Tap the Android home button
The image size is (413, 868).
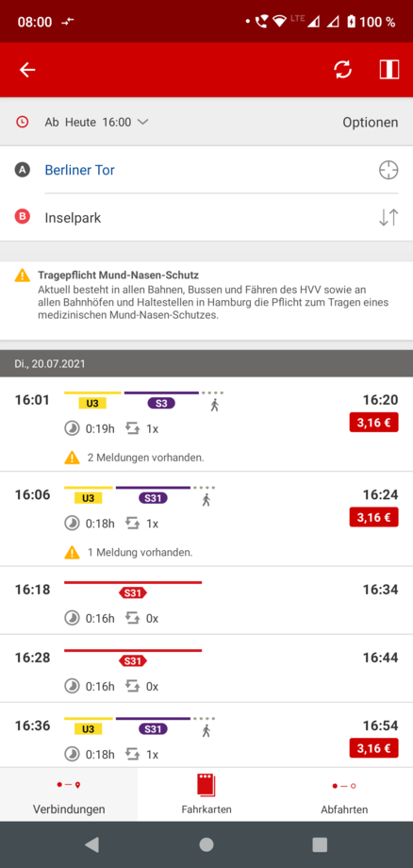click(206, 844)
